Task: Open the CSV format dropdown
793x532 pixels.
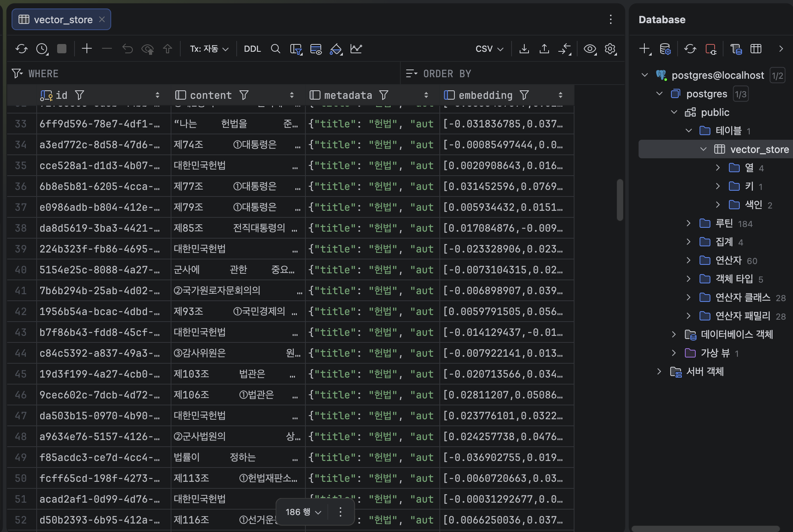Action: 489,49
